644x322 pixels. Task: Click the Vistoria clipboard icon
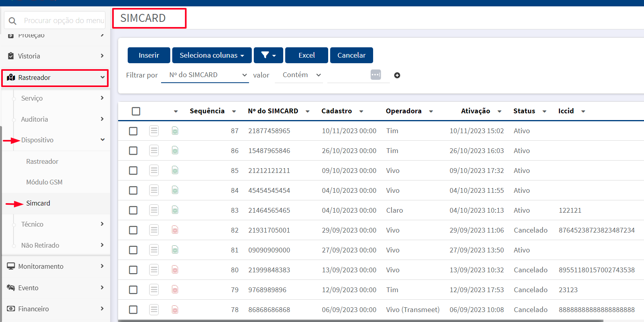11,56
